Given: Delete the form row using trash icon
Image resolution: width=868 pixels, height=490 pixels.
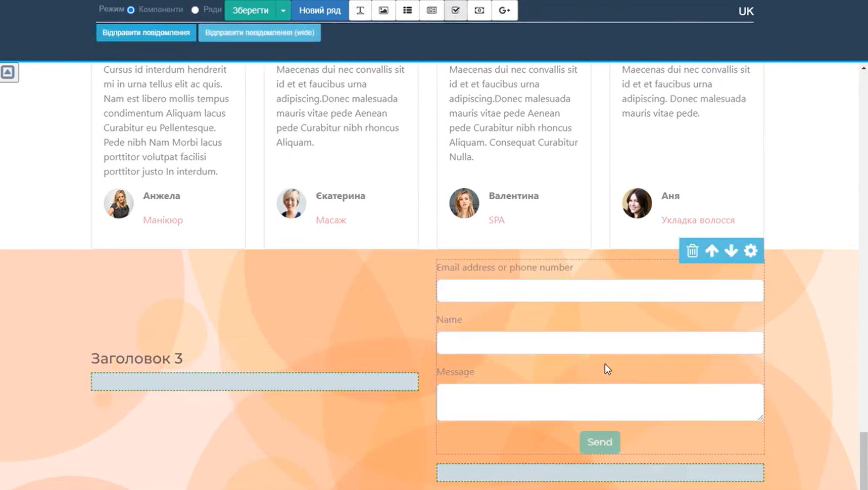Looking at the screenshot, I should click(692, 250).
